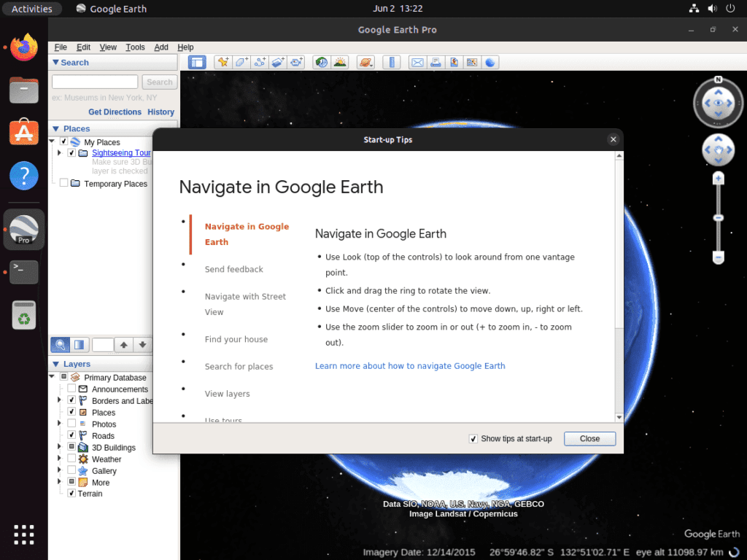The image size is (747, 560).
Task: Enable the Weather layer checkbox
Action: [71, 459]
